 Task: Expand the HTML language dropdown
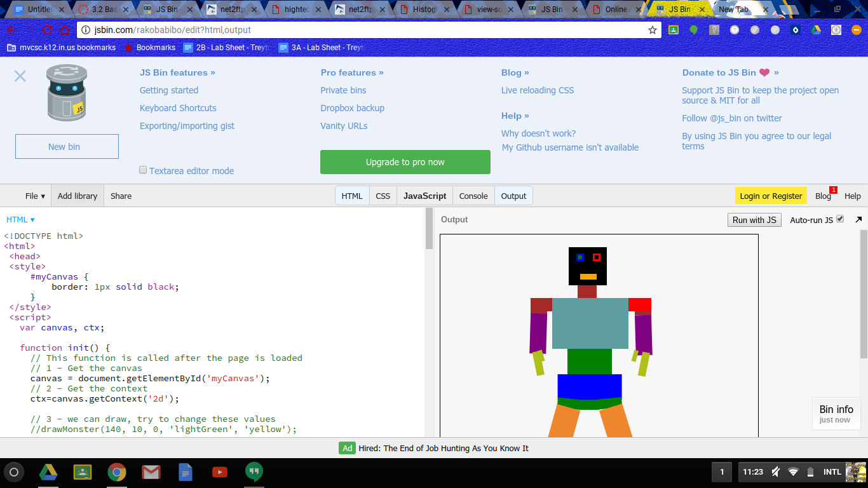coord(20,220)
